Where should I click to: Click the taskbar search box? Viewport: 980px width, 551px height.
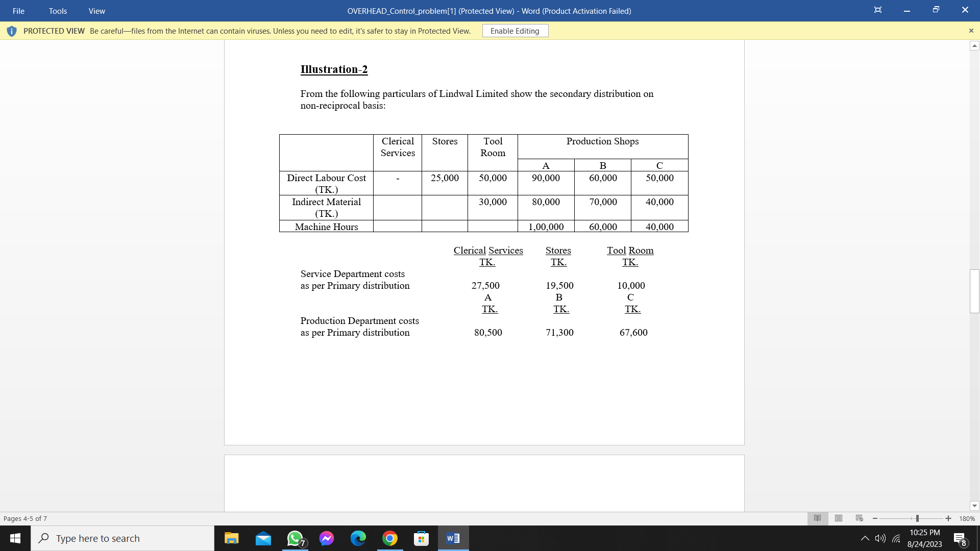[122, 538]
